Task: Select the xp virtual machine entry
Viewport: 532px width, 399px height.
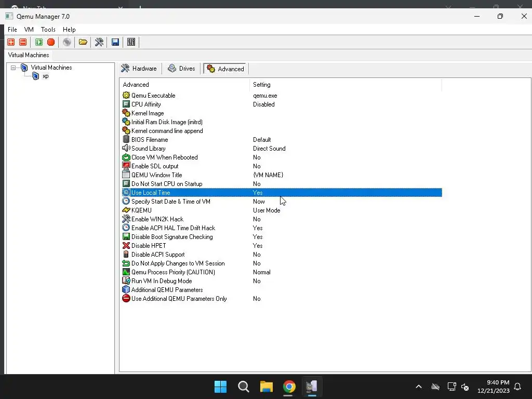Action: pos(46,76)
